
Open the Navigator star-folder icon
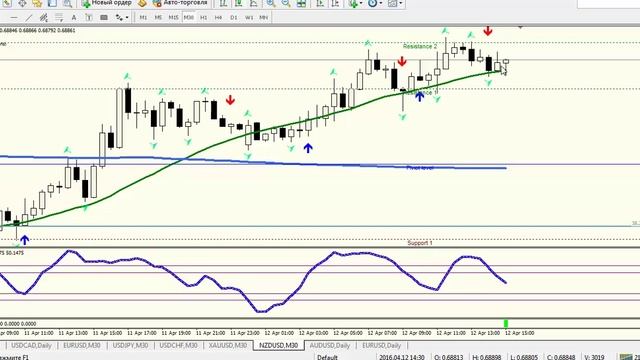(x=37, y=3)
